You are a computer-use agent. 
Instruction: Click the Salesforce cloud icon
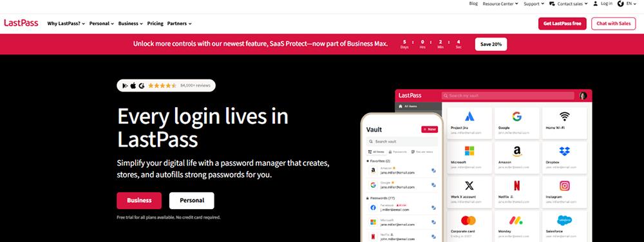point(565,220)
